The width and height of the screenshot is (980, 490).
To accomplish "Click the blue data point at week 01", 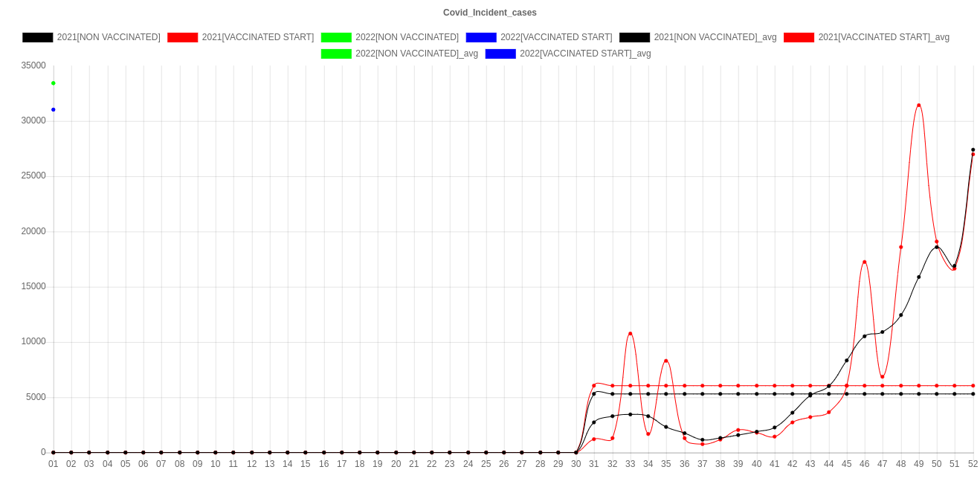I will click(54, 109).
